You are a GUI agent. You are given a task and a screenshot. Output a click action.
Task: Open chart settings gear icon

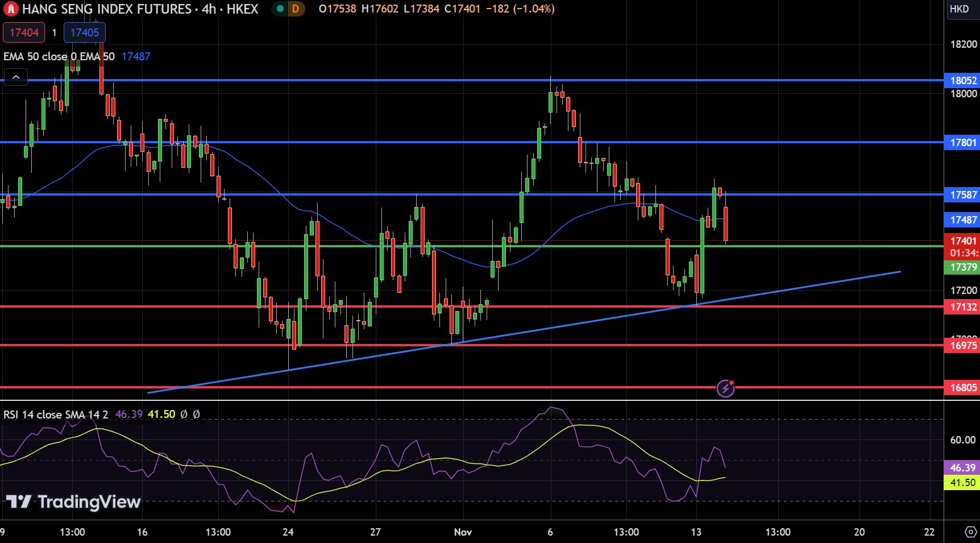click(x=970, y=532)
